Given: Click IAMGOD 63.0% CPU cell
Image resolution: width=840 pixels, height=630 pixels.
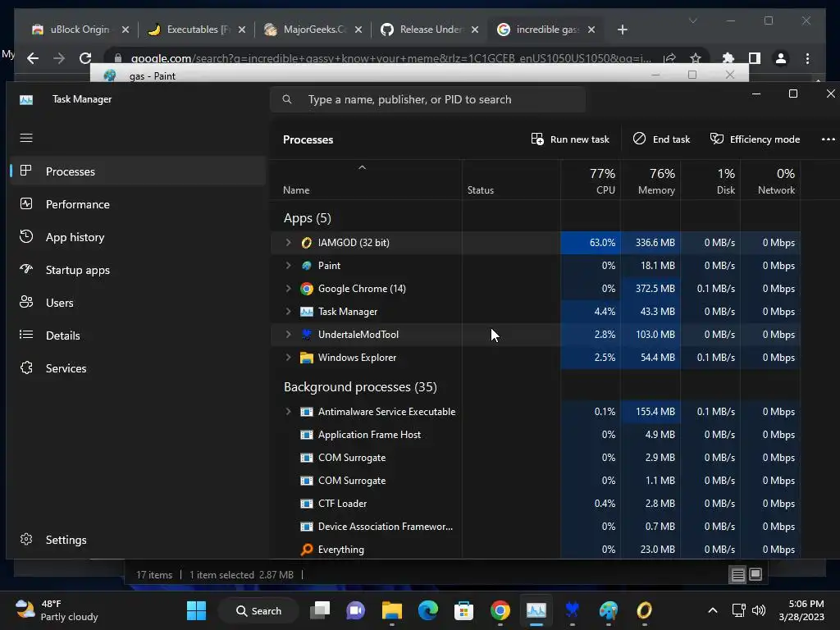Looking at the screenshot, I should [x=591, y=243].
